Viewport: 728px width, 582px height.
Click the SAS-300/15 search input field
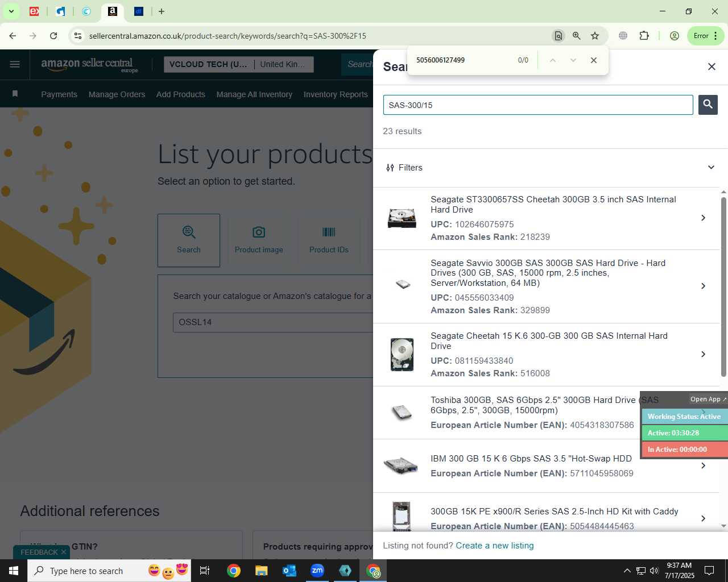coord(538,105)
